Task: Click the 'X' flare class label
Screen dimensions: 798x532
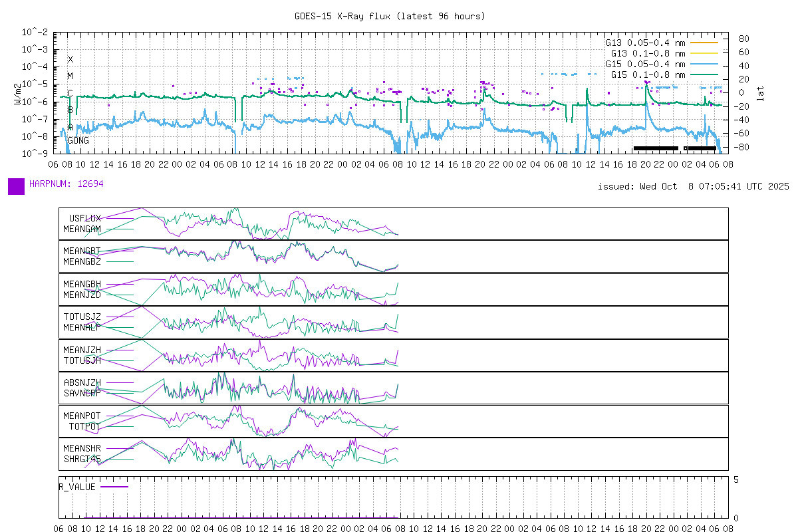Action: pos(70,59)
